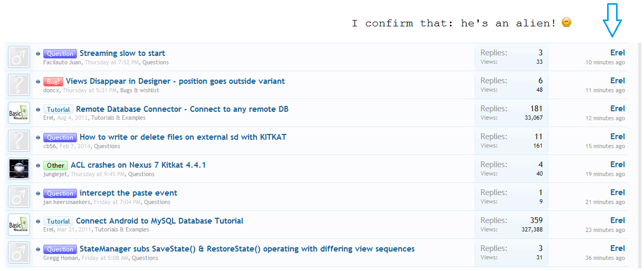Image resolution: width=644 pixels, height=271 pixels.
Task: Click the blue down arrow graphic
Action: [x=613, y=20]
